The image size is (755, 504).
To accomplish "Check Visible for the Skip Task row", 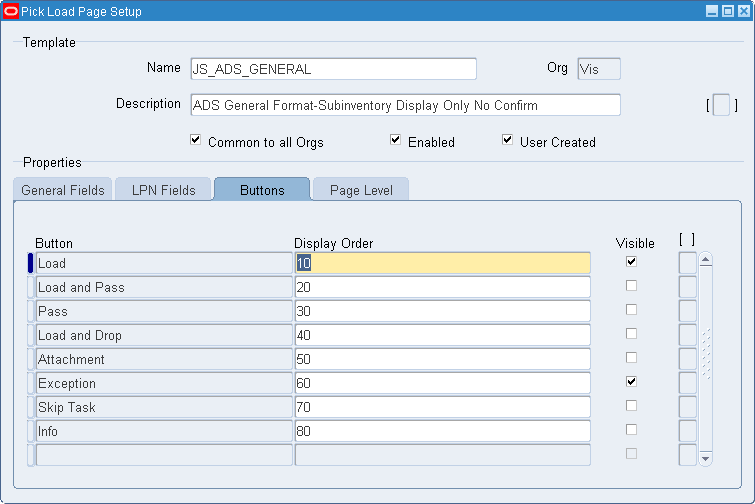I will tap(631, 406).
